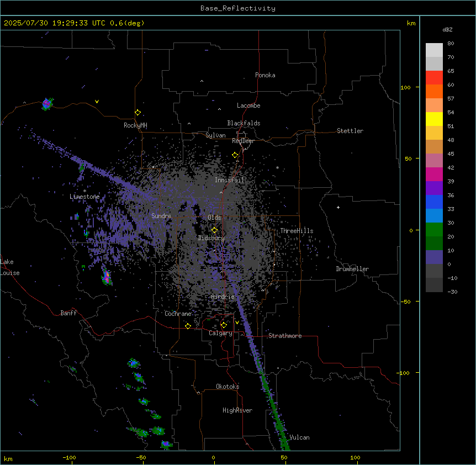Click the Okotoks label
This screenshot has height=465, width=476.
[228, 387]
